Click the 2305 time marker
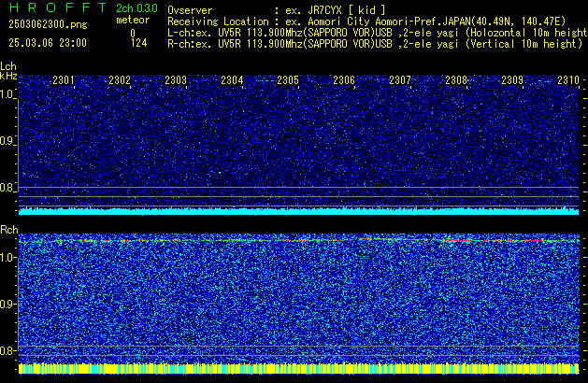The image size is (588, 383). tap(288, 80)
